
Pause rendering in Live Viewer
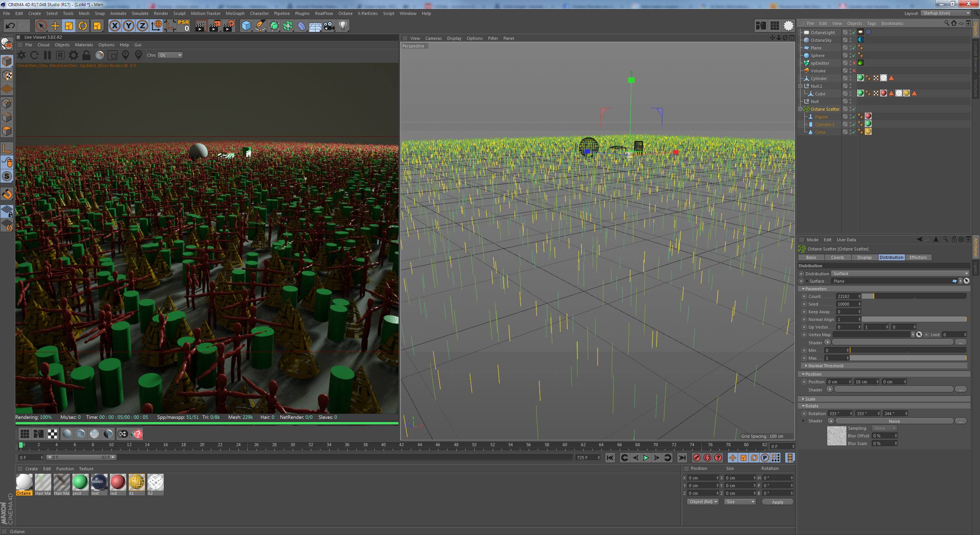(47, 55)
